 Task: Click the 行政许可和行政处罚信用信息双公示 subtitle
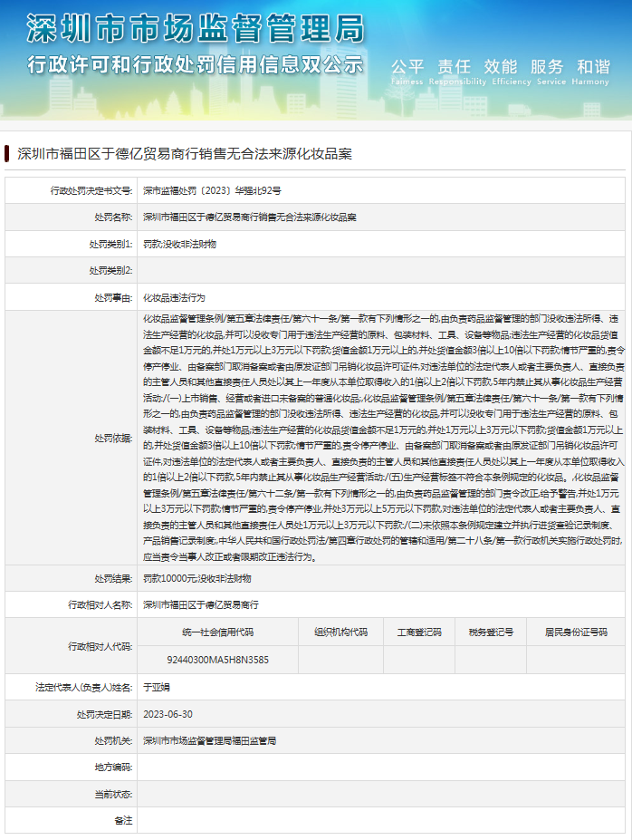coord(196,65)
